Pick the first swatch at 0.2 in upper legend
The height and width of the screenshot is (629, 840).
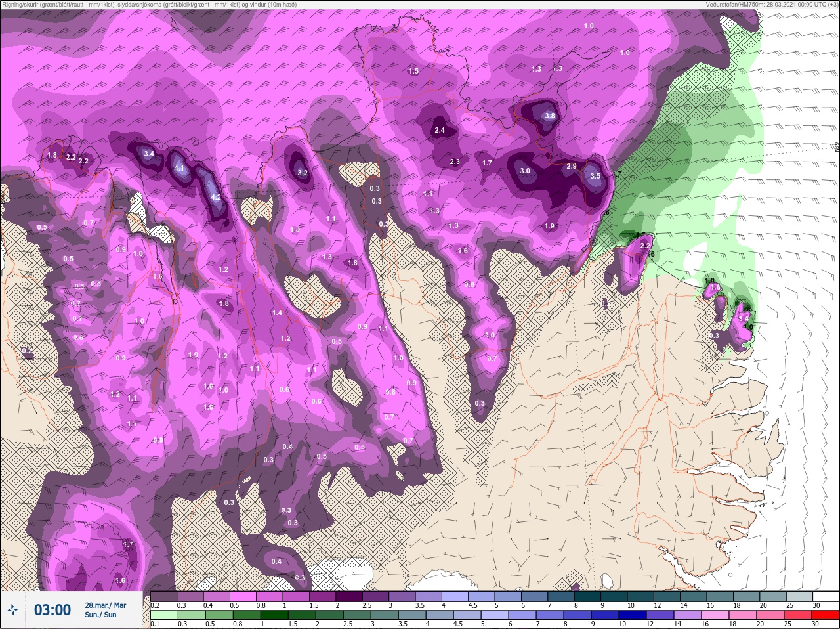pyautogui.click(x=163, y=596)
